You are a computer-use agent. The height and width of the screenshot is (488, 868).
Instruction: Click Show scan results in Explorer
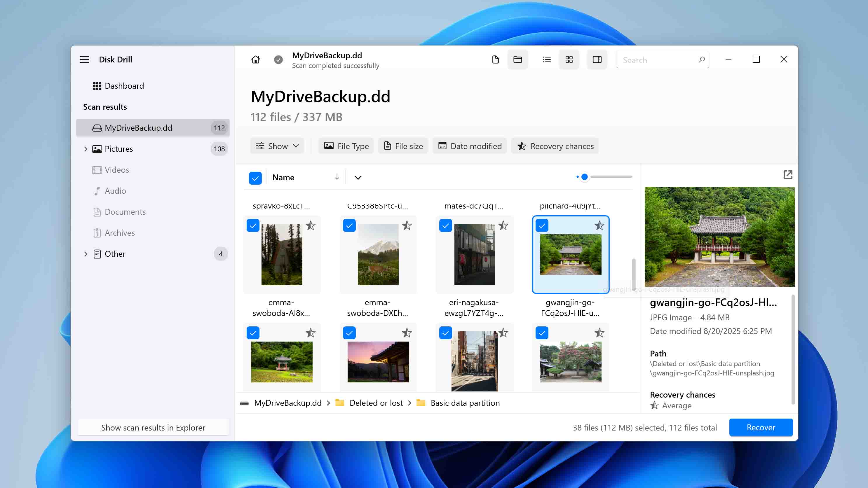(x=153, y=427)
